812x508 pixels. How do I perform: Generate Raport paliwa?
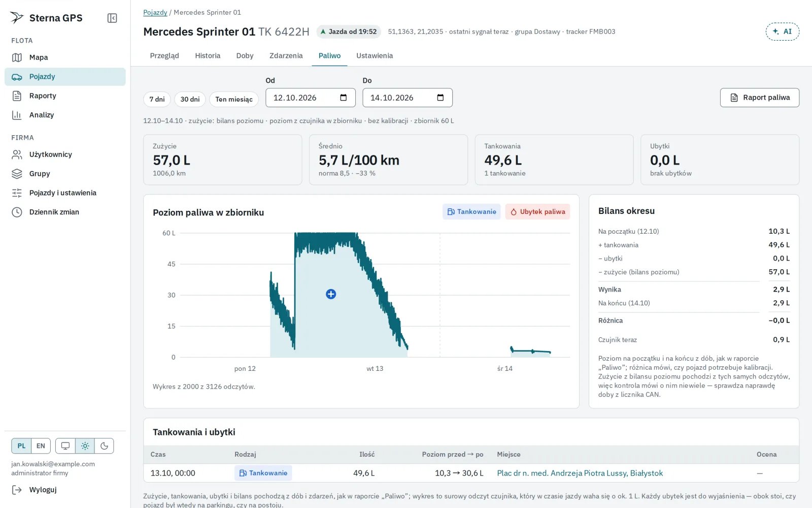pyautogui.click(x=759, y=98)
